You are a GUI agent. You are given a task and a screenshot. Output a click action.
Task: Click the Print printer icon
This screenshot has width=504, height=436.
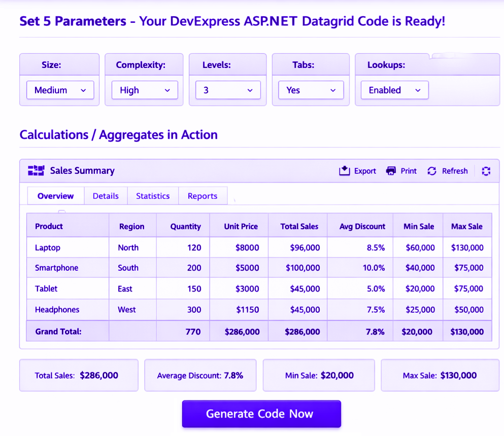[x=391, y=171]
